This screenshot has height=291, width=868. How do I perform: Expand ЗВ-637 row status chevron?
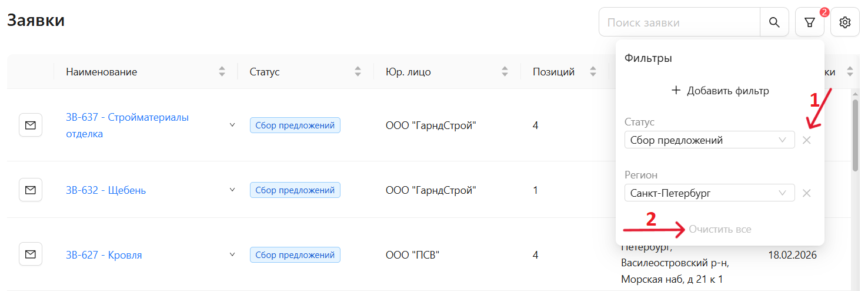click(x=232, y=125)
